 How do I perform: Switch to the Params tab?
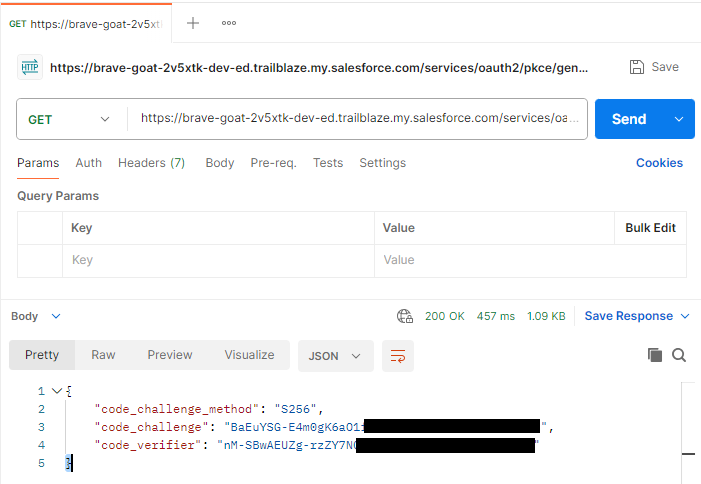point(38,163)
